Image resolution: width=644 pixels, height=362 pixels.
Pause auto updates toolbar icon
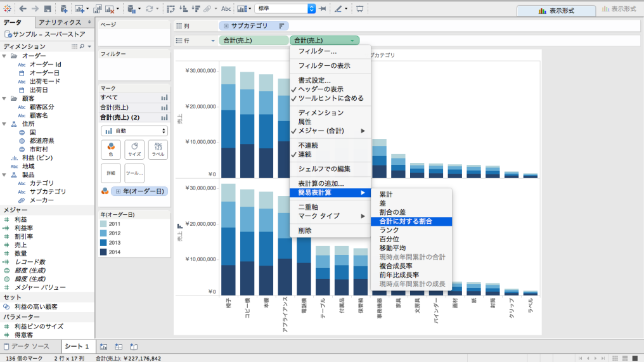[x=131, y=9]
